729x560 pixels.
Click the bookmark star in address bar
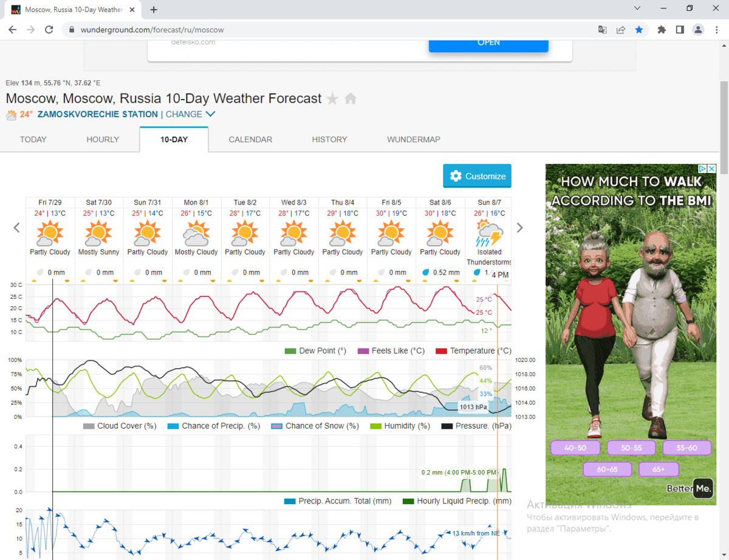[639, 29]
